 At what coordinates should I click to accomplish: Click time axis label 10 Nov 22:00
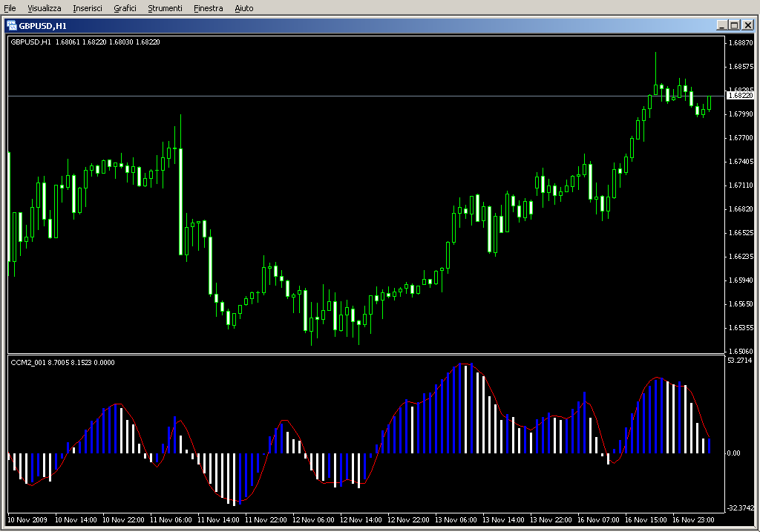tap(123, 520)
